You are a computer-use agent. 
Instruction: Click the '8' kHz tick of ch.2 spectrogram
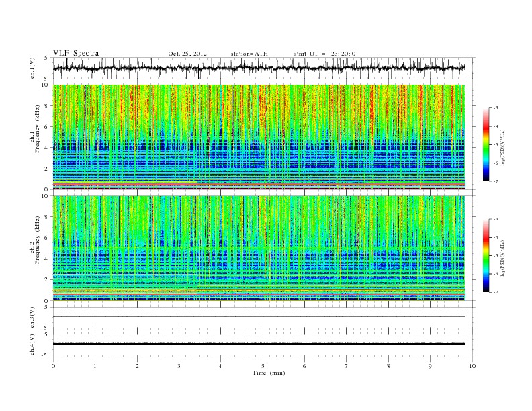[x=46, y=217]
